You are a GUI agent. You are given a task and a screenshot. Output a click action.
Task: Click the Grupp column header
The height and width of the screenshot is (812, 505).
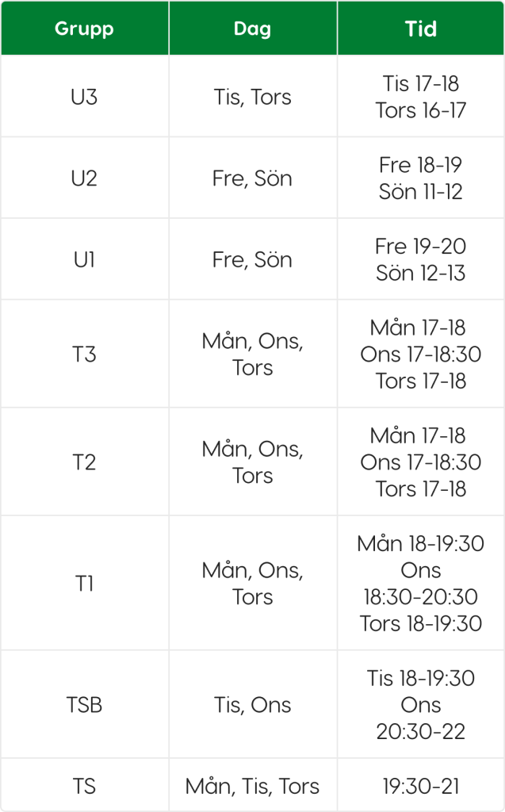84,29
